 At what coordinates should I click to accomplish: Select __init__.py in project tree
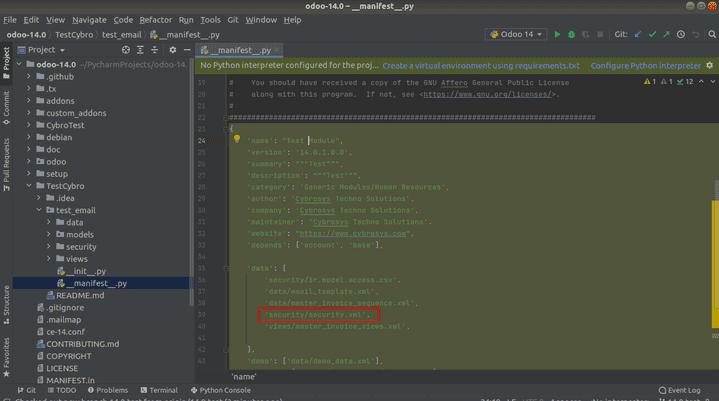coord(81,271)
